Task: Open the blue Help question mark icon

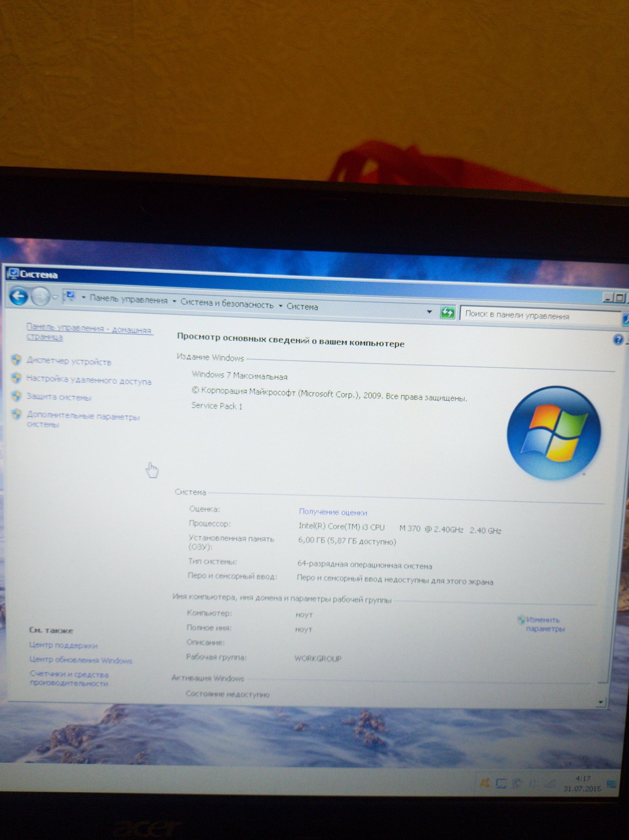Action: point(618,339)
